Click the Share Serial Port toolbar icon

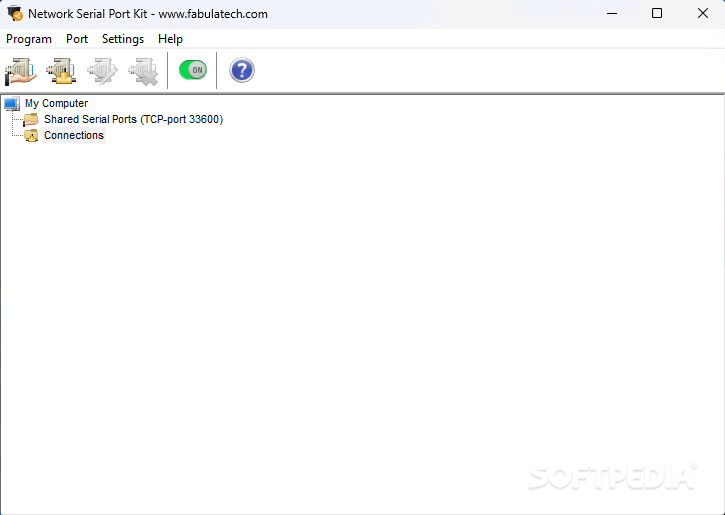(x=21, y=71)
